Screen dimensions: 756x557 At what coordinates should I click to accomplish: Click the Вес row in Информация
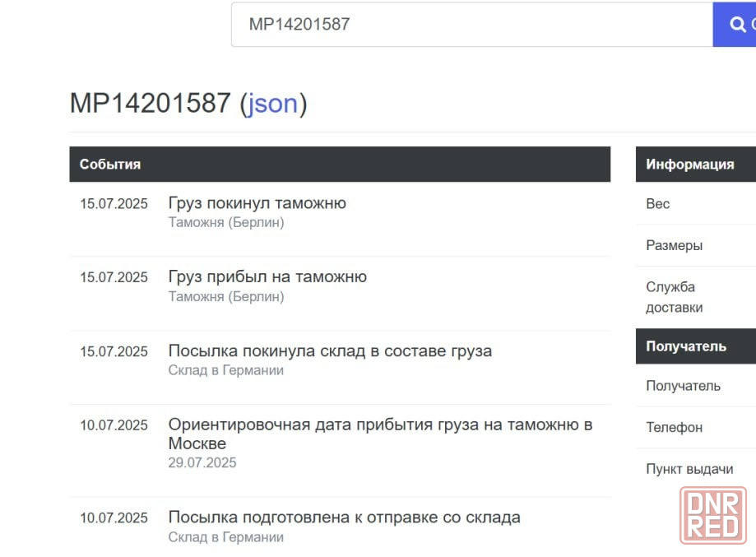coord(658,204)
